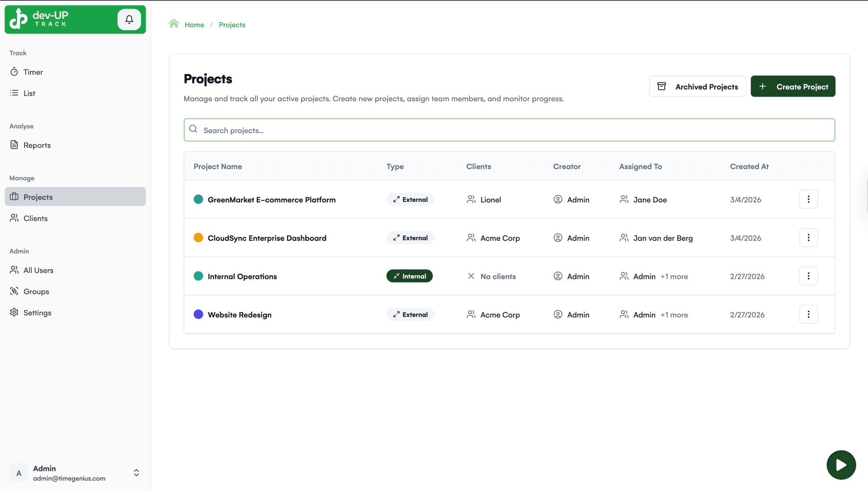Select the Groups icon under Admin
868x491 pixels.
14,291
